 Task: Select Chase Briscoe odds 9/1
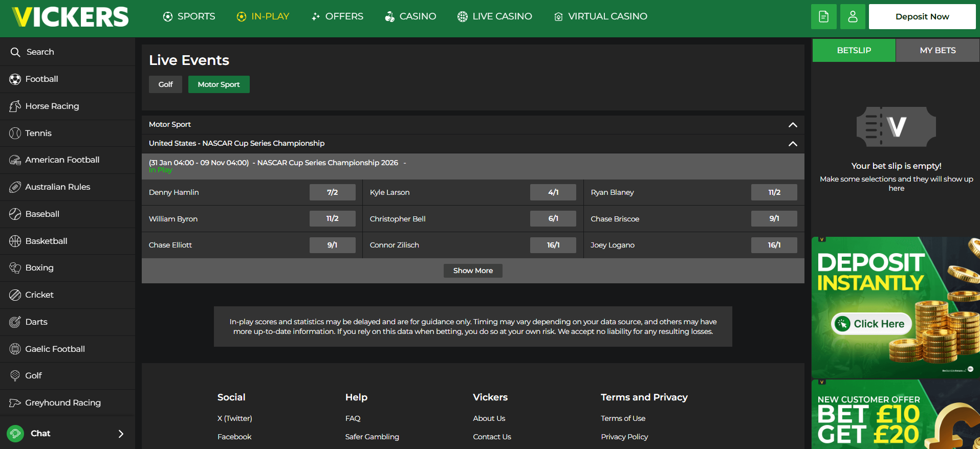pos(774,219)
